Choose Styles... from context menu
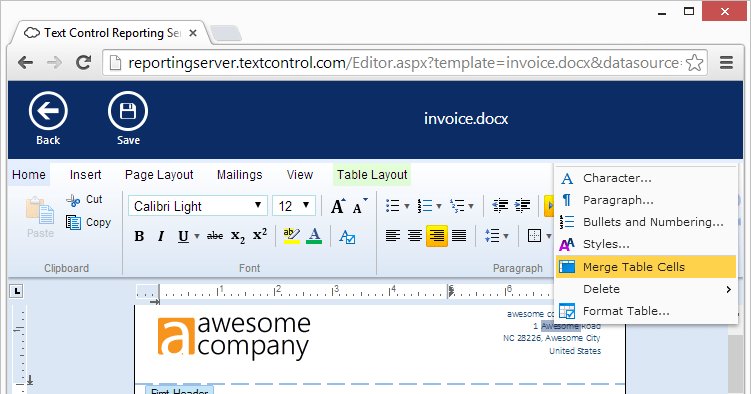The height and width of the screenshot is (394, 751). pos(646,244)
